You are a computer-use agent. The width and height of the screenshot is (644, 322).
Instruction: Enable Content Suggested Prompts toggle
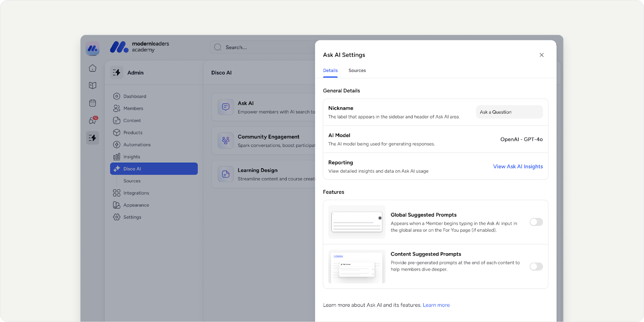536,266
